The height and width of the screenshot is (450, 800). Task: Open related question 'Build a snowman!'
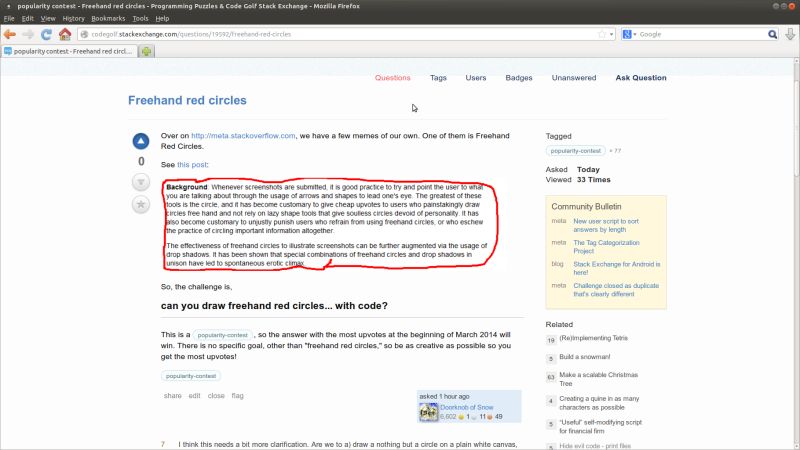584,357
